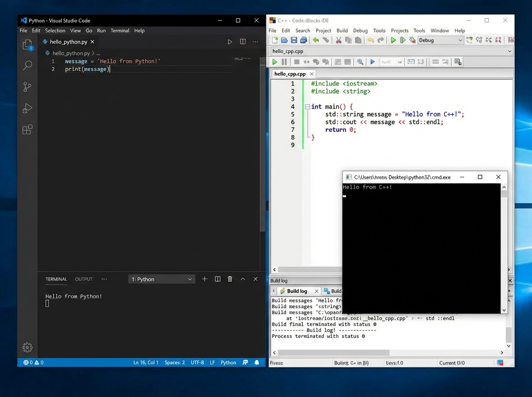
Task: Open the Extensions view
Action: pos(27,129)
